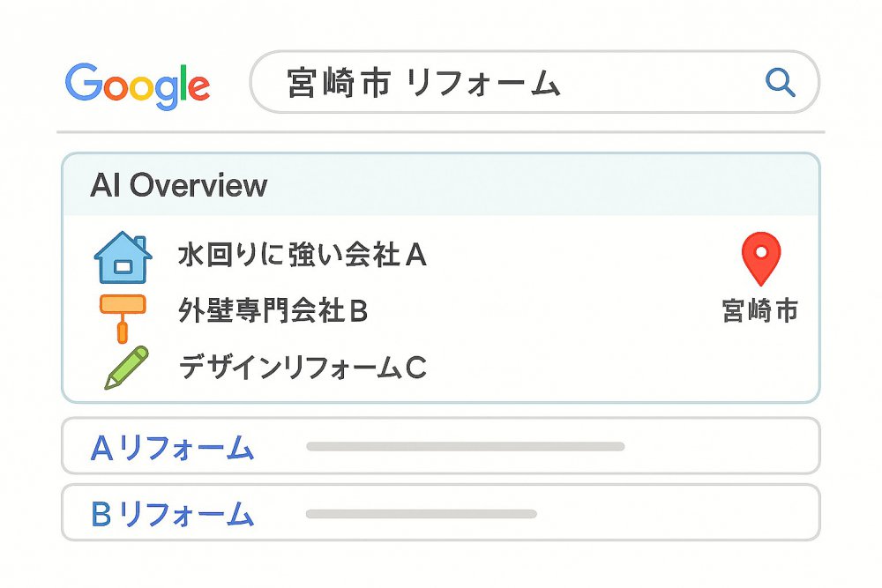Click the red map pin icon

(x=761, y=258)
